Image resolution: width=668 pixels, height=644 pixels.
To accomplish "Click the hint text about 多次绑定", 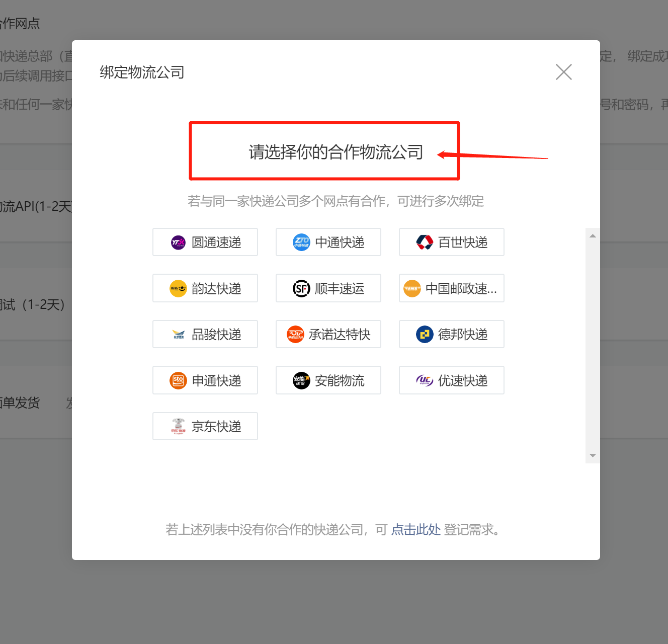I will [x=336, y=201].
